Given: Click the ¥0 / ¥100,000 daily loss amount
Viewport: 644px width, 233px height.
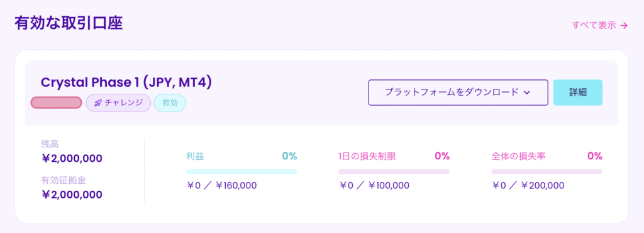Looking at the screenshot, I should pyautogui.click(x=374, y=186).
